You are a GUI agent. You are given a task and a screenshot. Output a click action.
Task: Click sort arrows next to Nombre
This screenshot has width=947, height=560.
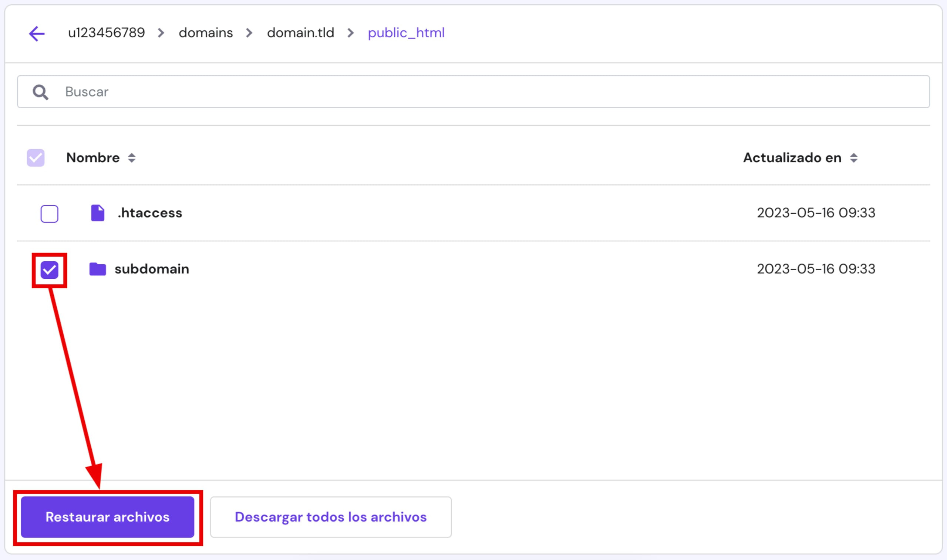131,158
